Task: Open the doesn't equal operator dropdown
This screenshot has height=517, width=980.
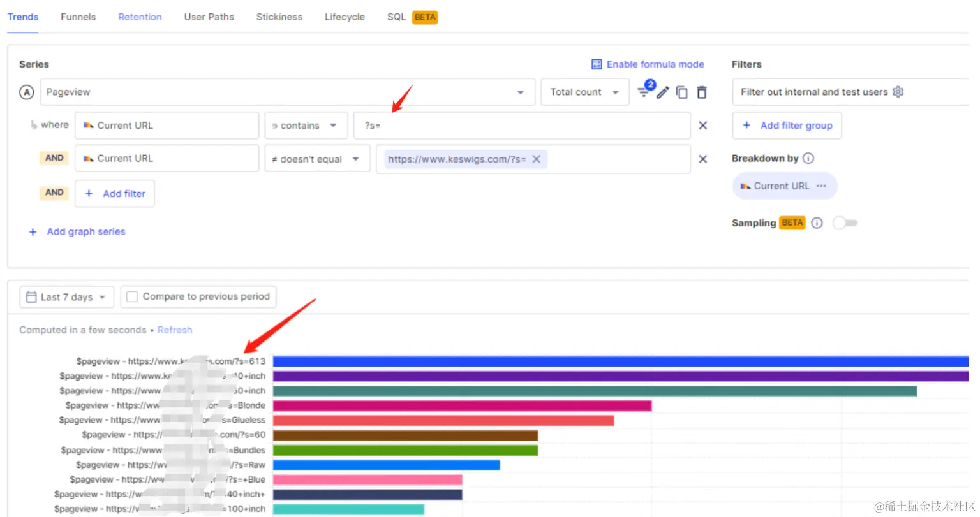Action: click(317, 159)
